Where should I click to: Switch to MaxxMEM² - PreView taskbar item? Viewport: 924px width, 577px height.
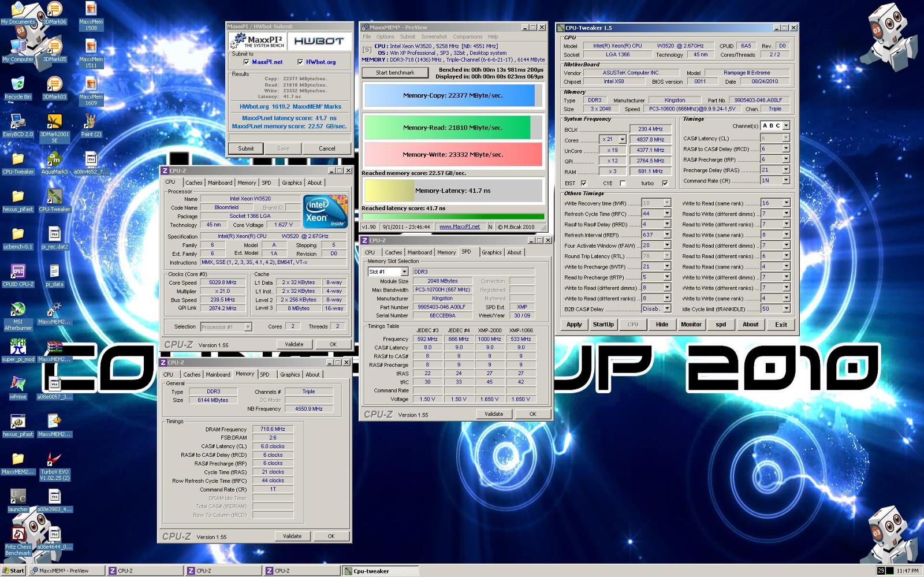pos(66,571)
